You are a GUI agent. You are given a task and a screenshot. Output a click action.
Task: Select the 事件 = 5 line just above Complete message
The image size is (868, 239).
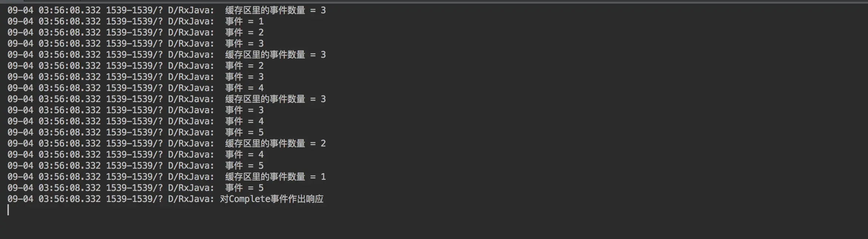[x=136, y=188]
